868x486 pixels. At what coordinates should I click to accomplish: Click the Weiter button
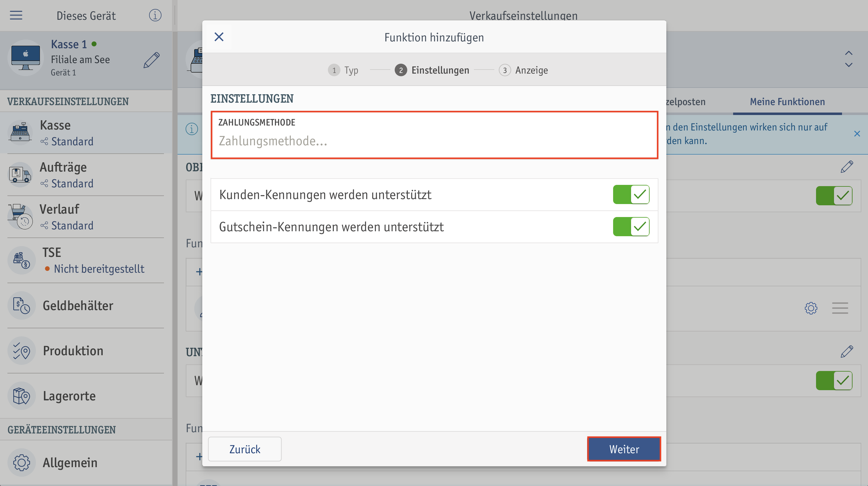624,449
